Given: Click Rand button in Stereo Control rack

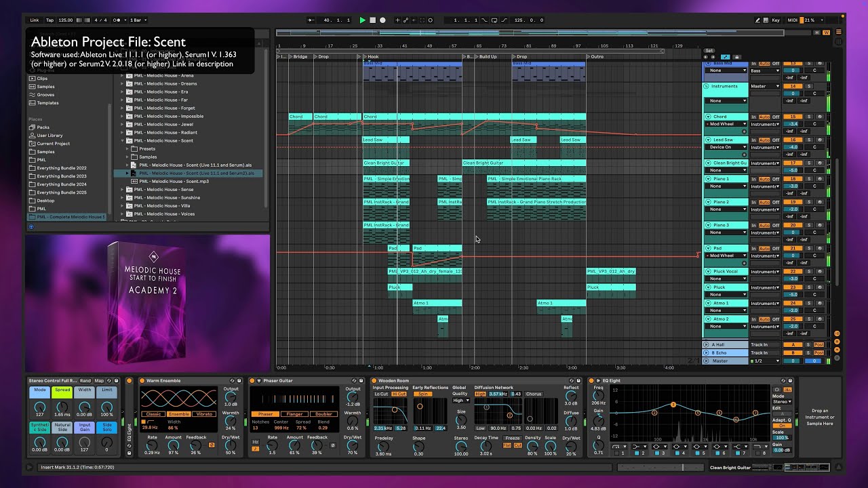Looking at the screenshot, I should point(85,381).
